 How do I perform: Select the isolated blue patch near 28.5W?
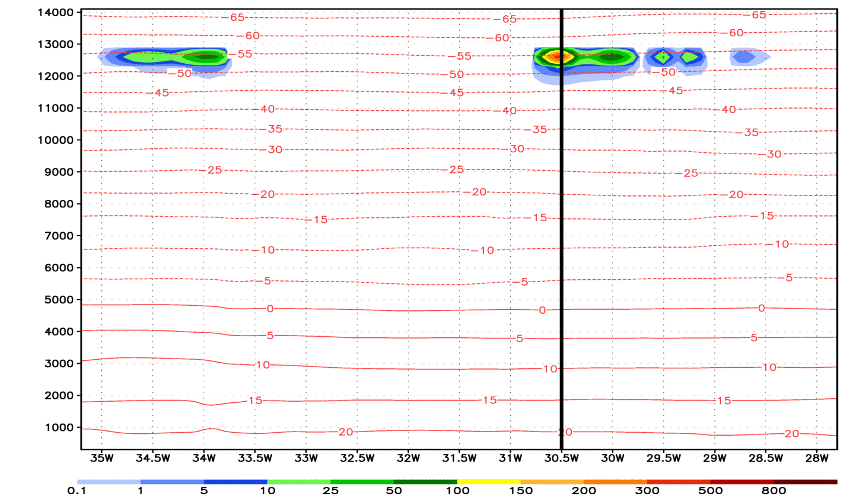coord(746,57)
